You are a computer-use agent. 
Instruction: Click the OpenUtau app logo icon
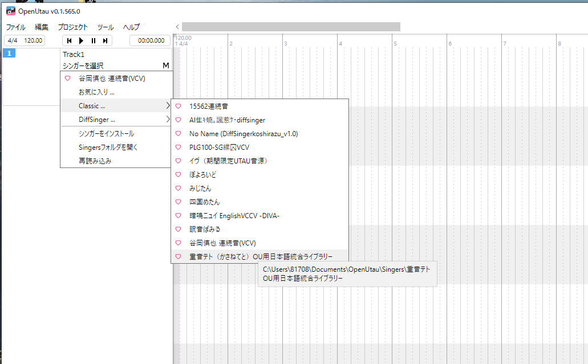pyautogui.click(x=10, y=11)
